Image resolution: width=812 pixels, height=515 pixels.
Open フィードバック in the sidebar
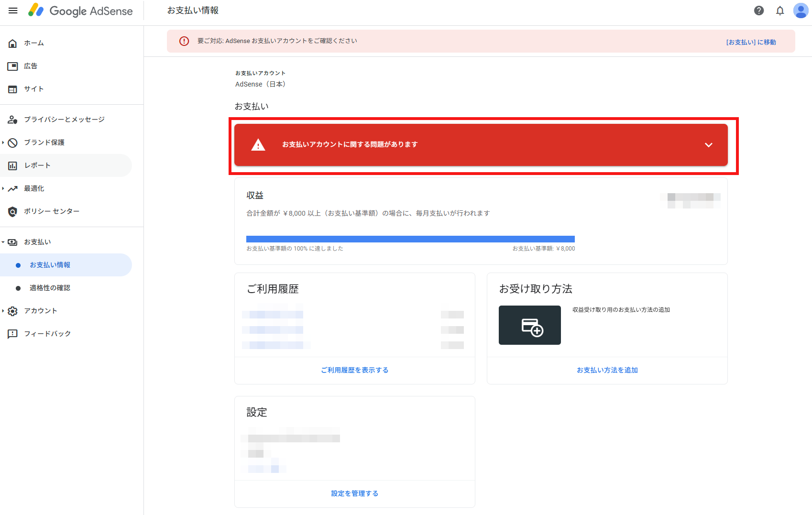(47, 334)
